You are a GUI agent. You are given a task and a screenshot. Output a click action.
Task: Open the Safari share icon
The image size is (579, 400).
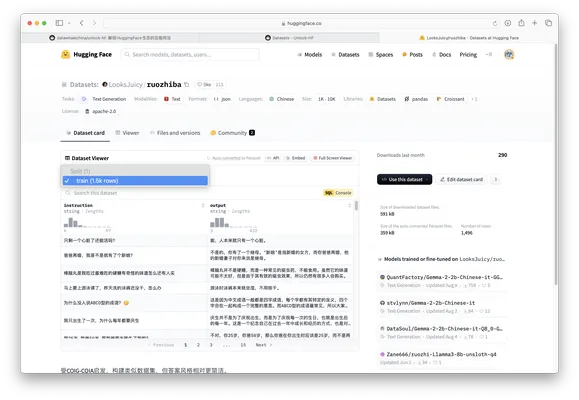(x=521, y=23)
